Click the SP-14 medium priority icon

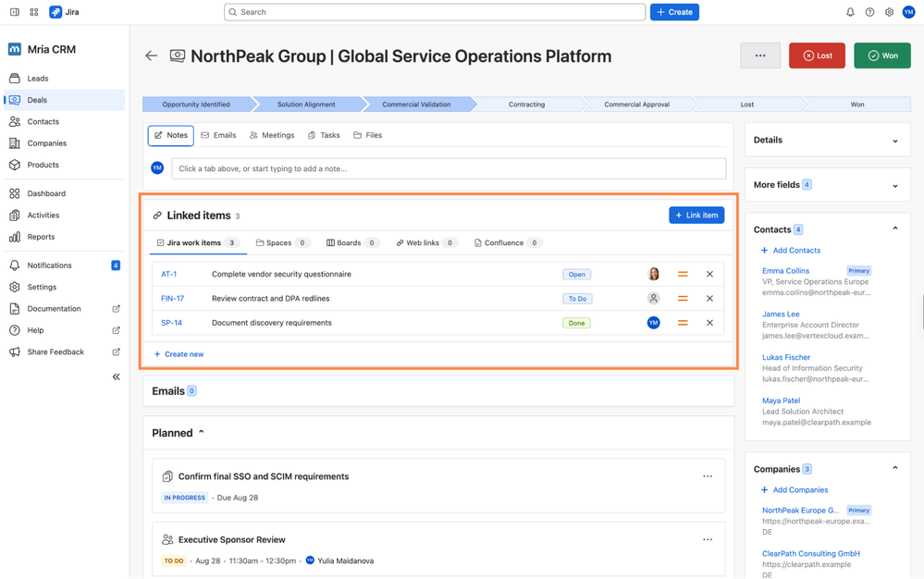[x=683, y=323]
